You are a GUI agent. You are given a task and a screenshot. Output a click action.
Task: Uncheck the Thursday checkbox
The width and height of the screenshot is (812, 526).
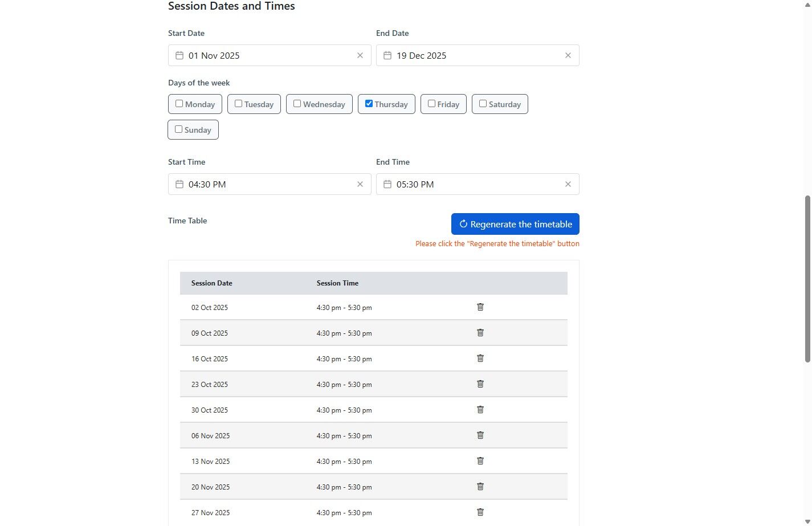click(369, 104)
